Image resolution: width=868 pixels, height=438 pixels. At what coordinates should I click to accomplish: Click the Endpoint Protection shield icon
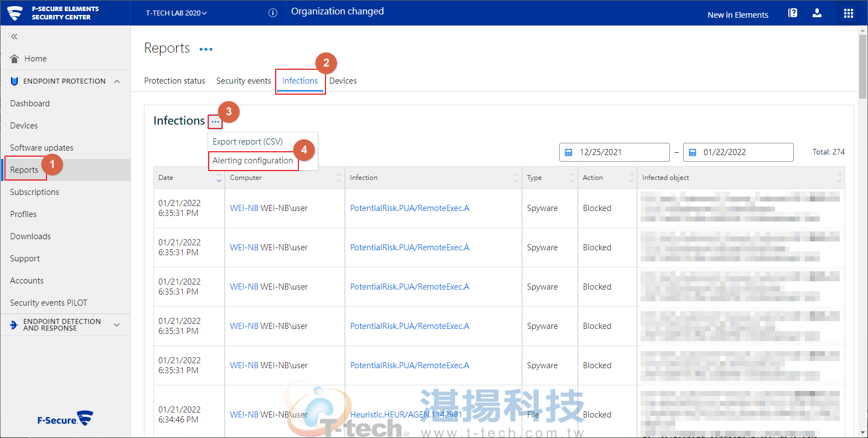(x=14, y=81)
